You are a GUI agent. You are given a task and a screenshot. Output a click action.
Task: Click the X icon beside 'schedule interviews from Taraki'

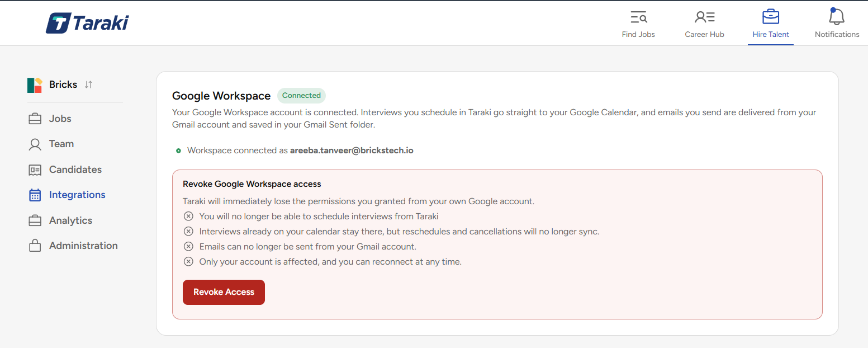point(188,217)
